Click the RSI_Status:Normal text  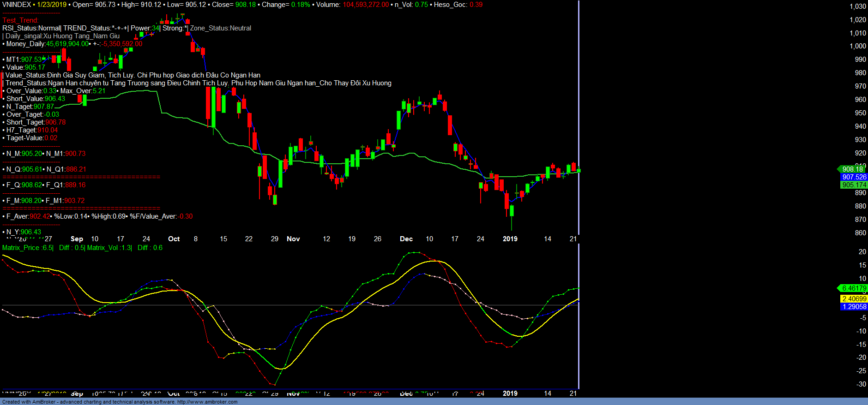[x=31, y=28]
